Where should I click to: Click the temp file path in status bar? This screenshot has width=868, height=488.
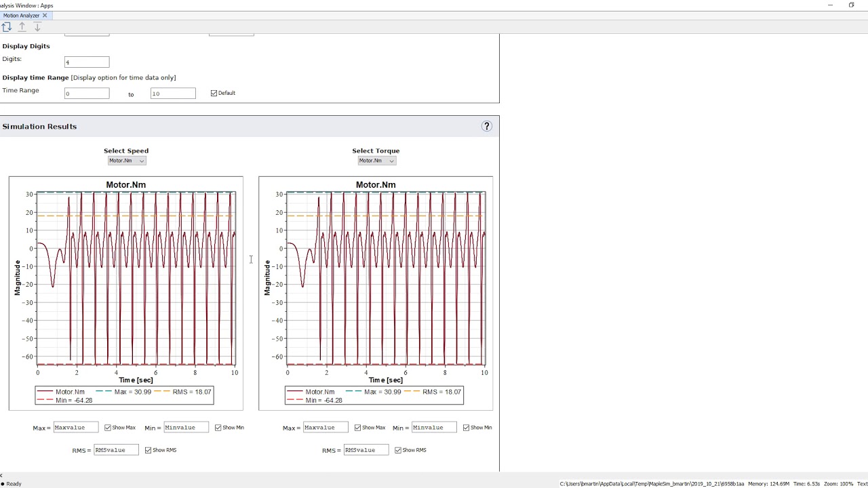point(652,484)
